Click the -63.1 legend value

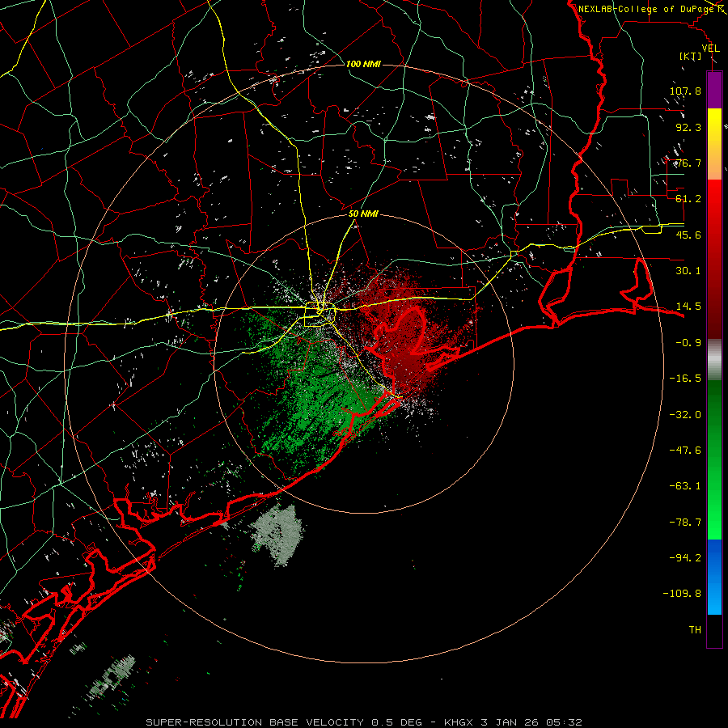(x=685, y=486)
